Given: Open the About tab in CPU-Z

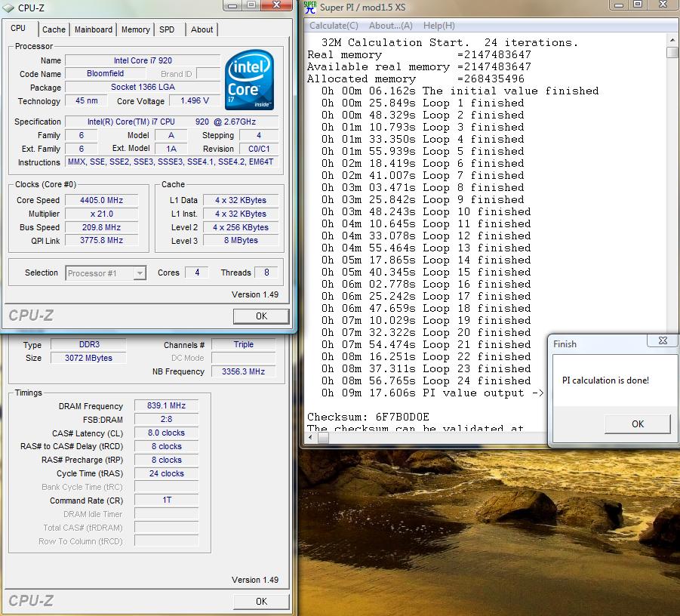Looking at the screenshot, I should pyautogui.click(x=202, y=29).
